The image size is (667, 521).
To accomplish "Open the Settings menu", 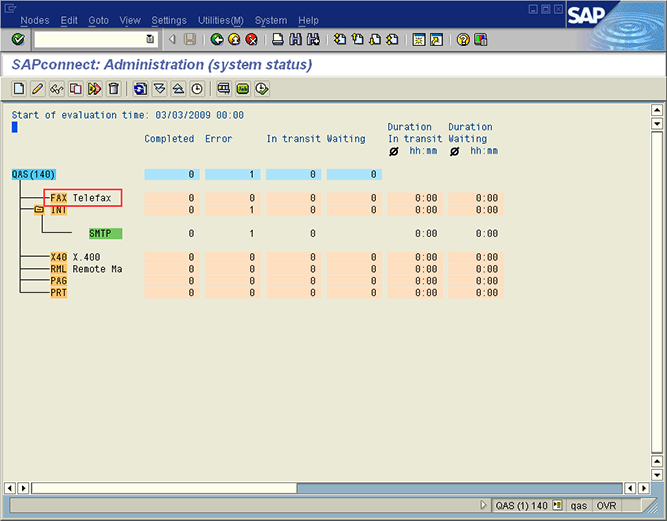I will [169, 20].
